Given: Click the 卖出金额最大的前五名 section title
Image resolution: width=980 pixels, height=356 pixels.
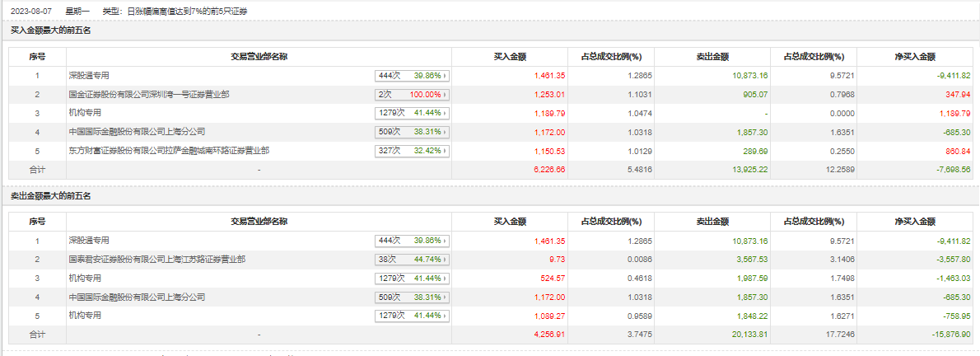Looking at the screenshot, I should tap(50, 196).
